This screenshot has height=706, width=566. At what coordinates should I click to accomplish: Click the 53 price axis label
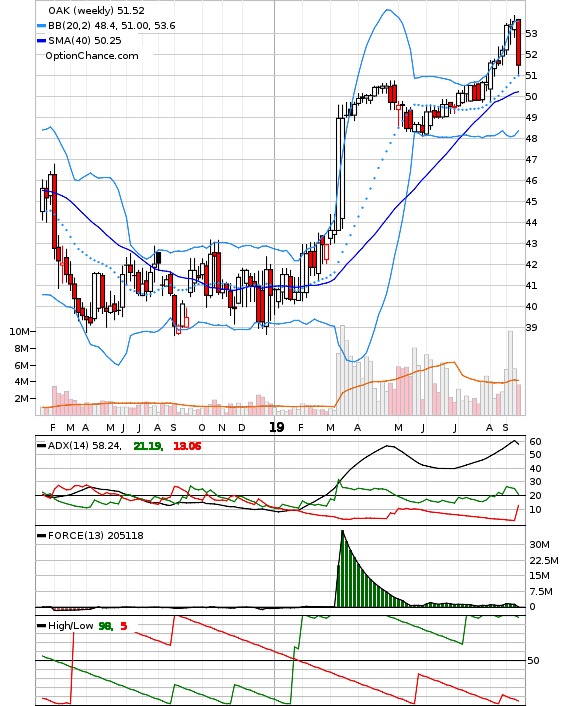click(x=531, y=33)
